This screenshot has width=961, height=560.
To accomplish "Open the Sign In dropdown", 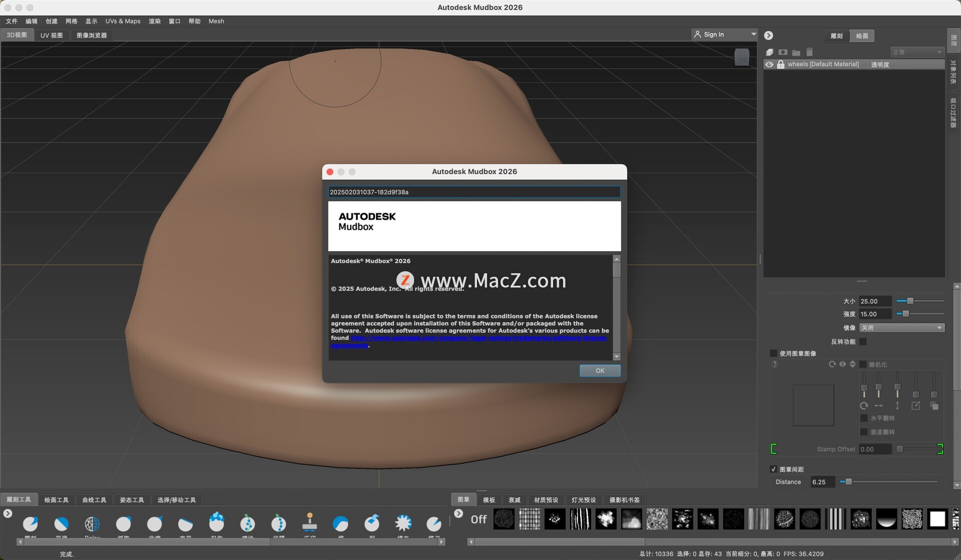I will pyautogui.click(x=725, y=35).
